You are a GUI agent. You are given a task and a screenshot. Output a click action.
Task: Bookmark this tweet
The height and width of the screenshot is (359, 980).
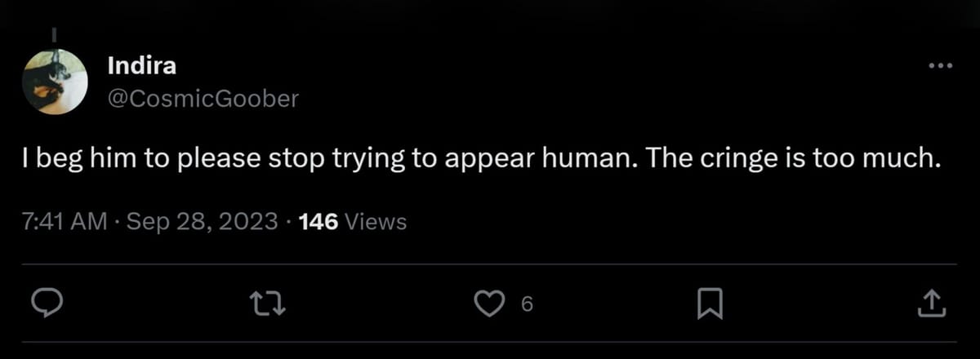[x=710, y=304]
